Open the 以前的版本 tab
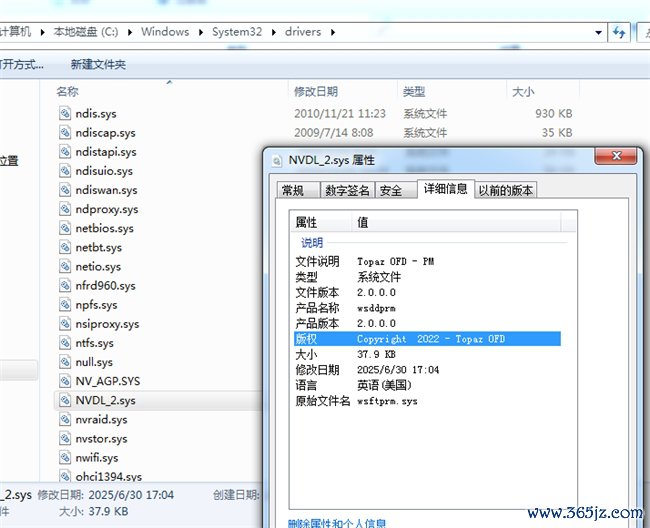The image size is (650, 528). (x=505, y=190)
